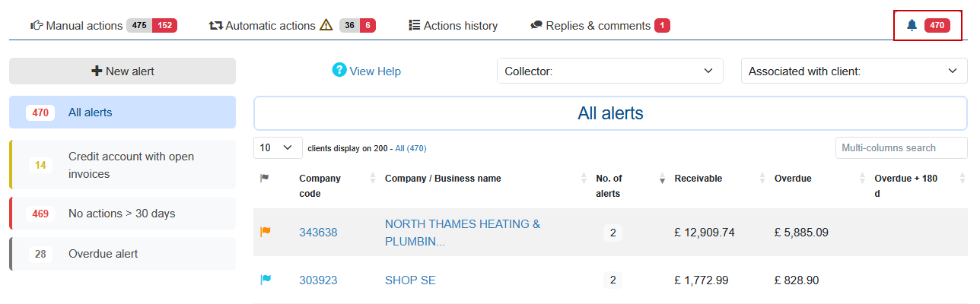
Task: Click the bell notifications icon
Action: click(912, 26)
